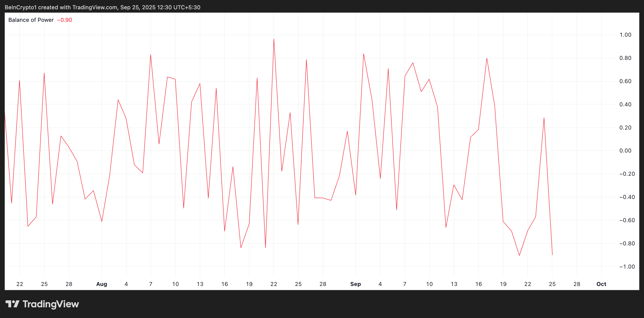
Task: Click the last data point at Sep 25
Action: click(x=552, y=255)
